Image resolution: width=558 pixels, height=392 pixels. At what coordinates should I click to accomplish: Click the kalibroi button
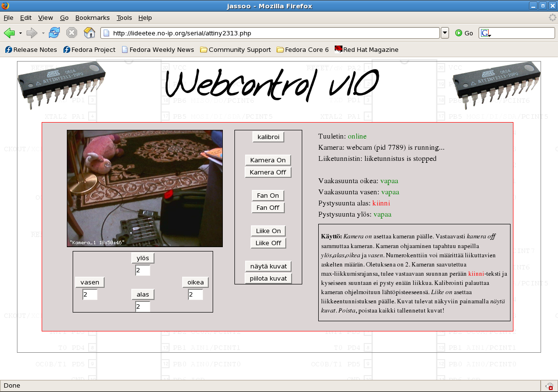pyautogui.click(x=268, y=137)
